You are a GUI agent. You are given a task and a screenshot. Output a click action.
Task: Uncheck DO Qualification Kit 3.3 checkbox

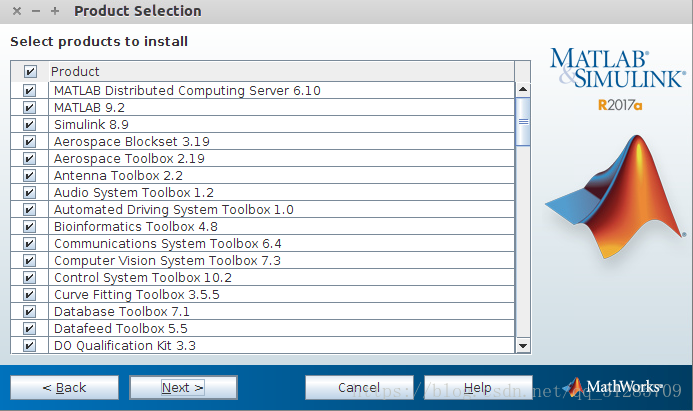[29, 346]
